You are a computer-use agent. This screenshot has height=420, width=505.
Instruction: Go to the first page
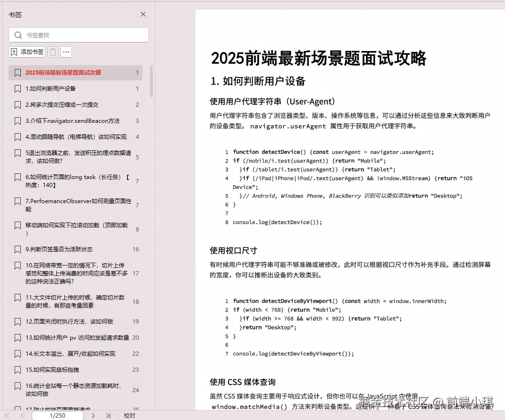(7, 416)
